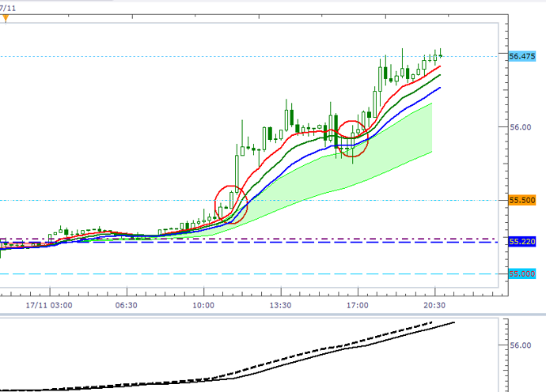Click the 20:30 time axis label
The image size is (546, 392).
click(434, 305)
